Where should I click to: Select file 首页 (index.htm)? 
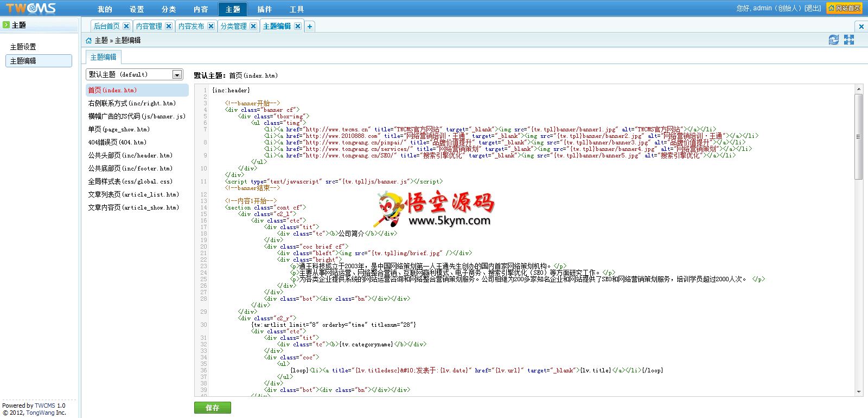(137, 90)
